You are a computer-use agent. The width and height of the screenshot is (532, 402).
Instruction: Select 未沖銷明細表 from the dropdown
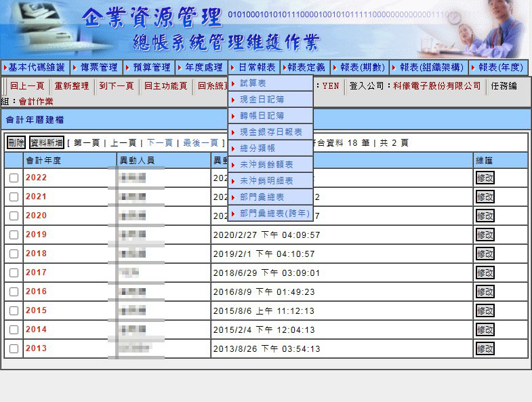[270, 181]
